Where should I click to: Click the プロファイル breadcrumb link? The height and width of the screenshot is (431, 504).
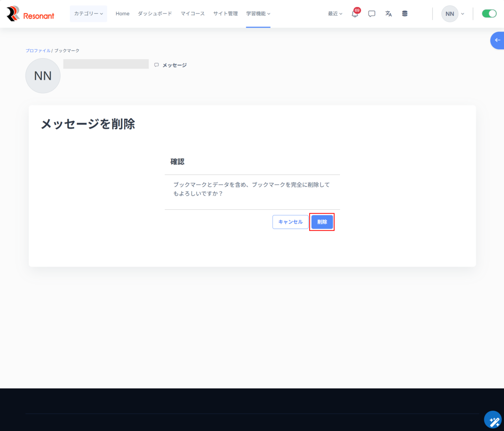tap(38, 51)
